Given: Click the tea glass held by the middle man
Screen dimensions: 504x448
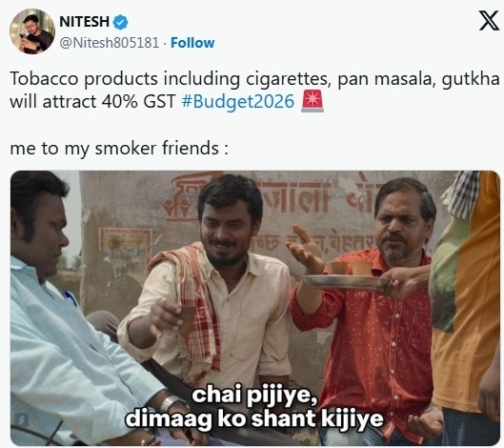Looking at the screenshot, I should (x=186, y=319).
